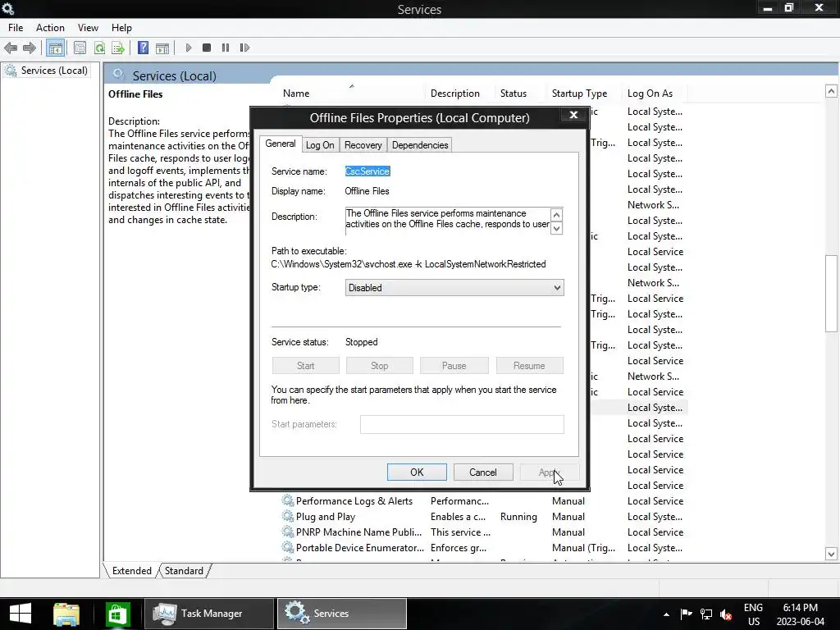840x630 pixels.
Task: Show hidden tray icons arrow
Action: pyautogui.click(x=666, y=614)
